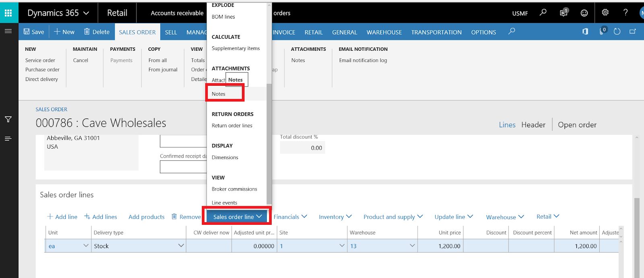Open the Sales order line dropdown

point(237,216)
